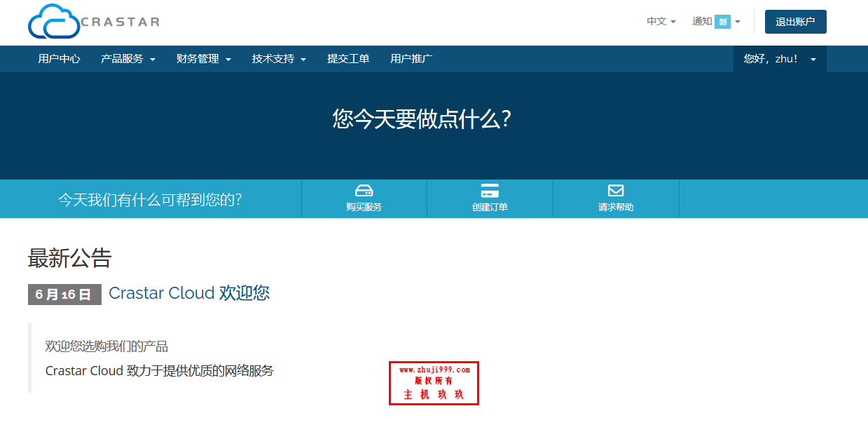The width and height of the screenshot is (868, 439).
Task: Expand the 产品服务 menu
Action: pos(128,59)
